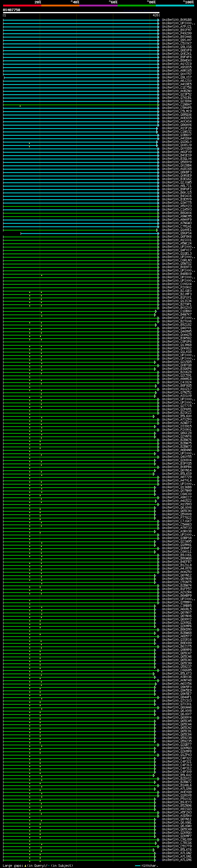Click the arrowhead at the end of the UniRef100_A1SF26 bar
The width and height of the screenshot is (197, 868).
tap(157, 128)
